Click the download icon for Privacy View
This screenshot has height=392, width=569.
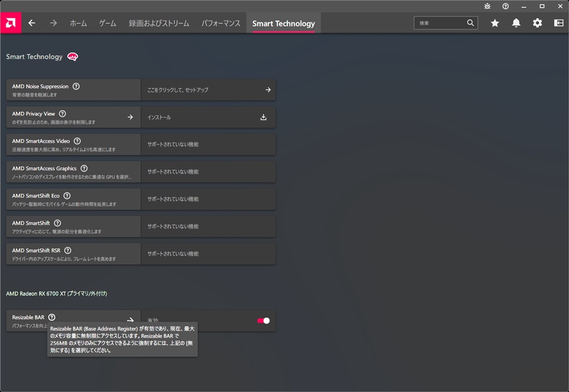tap(263, 117)
